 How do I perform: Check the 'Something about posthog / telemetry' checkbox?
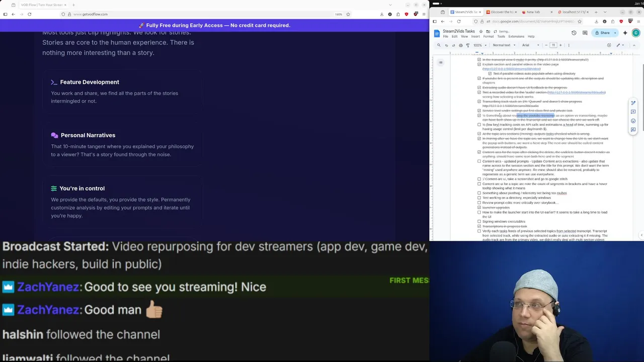(x=479, y=193)
